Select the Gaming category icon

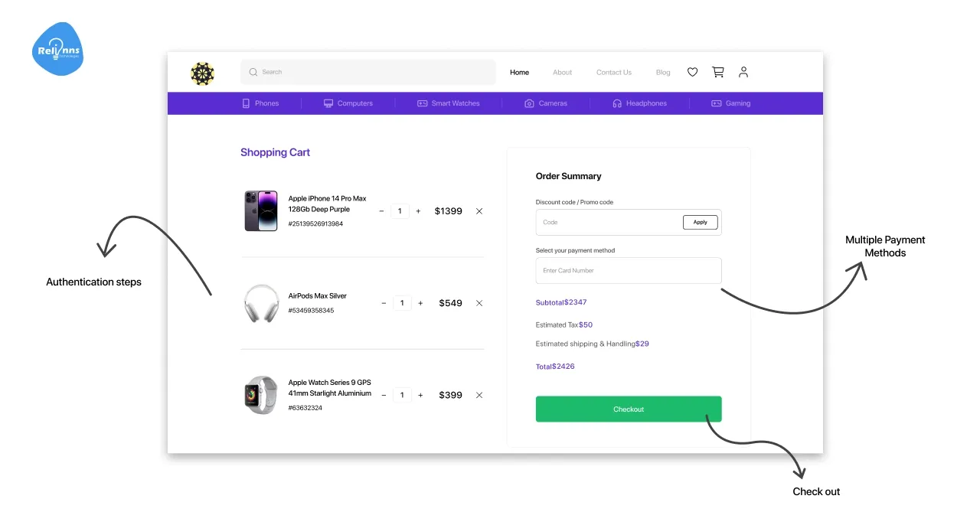coord(715,103)
